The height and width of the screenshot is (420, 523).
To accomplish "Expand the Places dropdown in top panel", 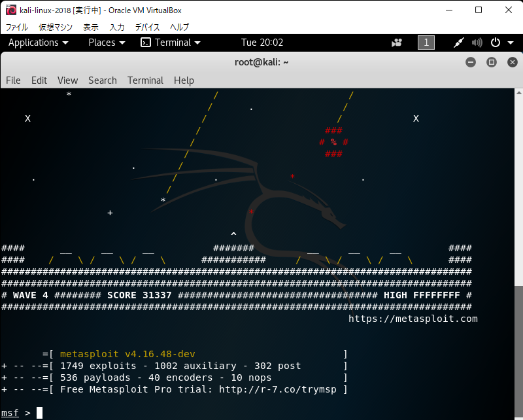I will tap(107, 43).
